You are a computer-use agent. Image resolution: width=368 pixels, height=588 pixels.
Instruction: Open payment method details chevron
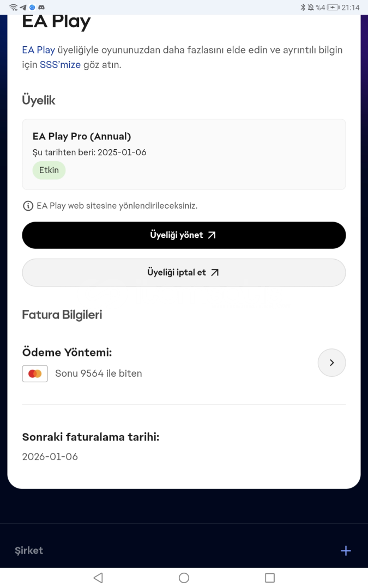(331, 363)
